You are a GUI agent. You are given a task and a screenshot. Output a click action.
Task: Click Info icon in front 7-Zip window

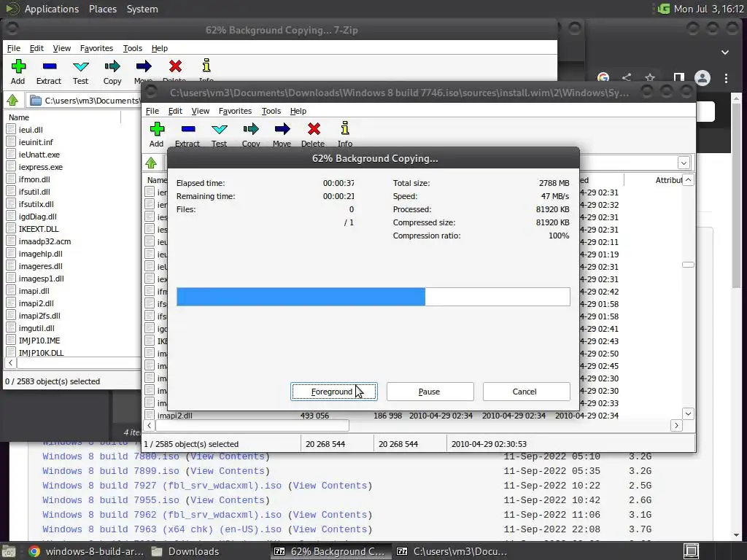pyautogui.click(x=345, y=128)
